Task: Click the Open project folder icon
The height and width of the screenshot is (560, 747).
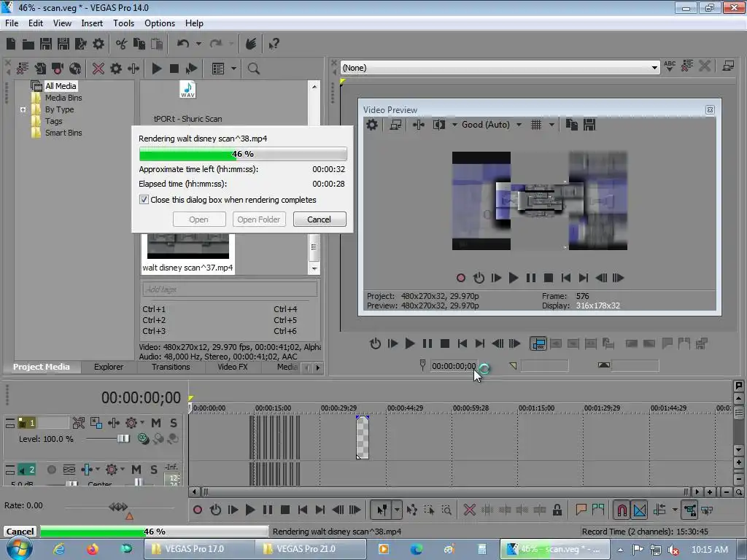Action: (28, 44)
